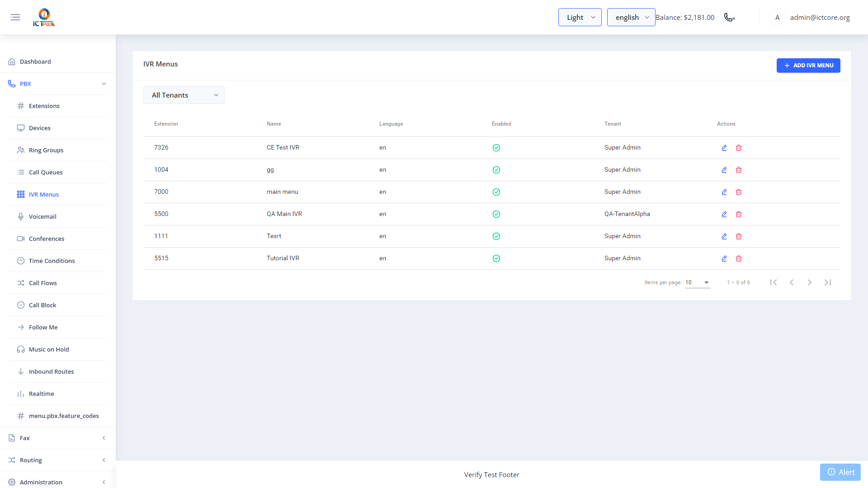Open Realtime in the sidebar
Viewport: 868px width, 488px height.
tap(58, 394)
